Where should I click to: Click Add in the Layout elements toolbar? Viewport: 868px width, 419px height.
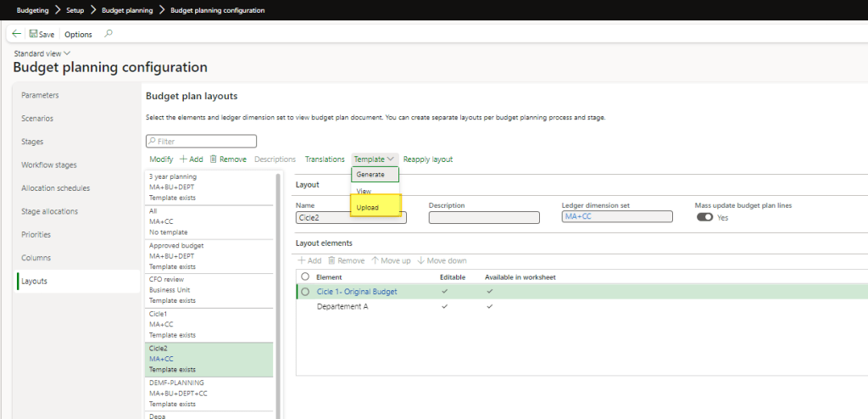309,260
